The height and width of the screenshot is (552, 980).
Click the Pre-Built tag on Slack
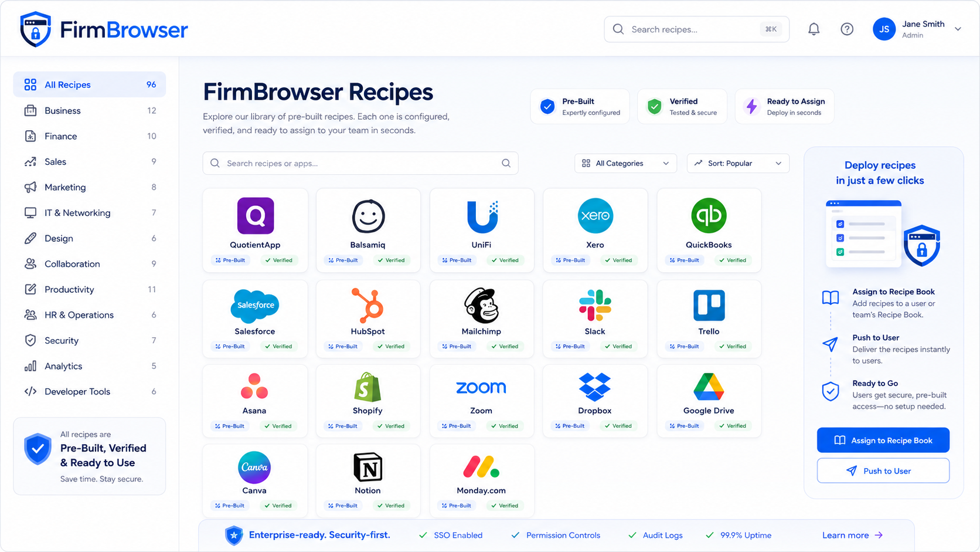570,346
